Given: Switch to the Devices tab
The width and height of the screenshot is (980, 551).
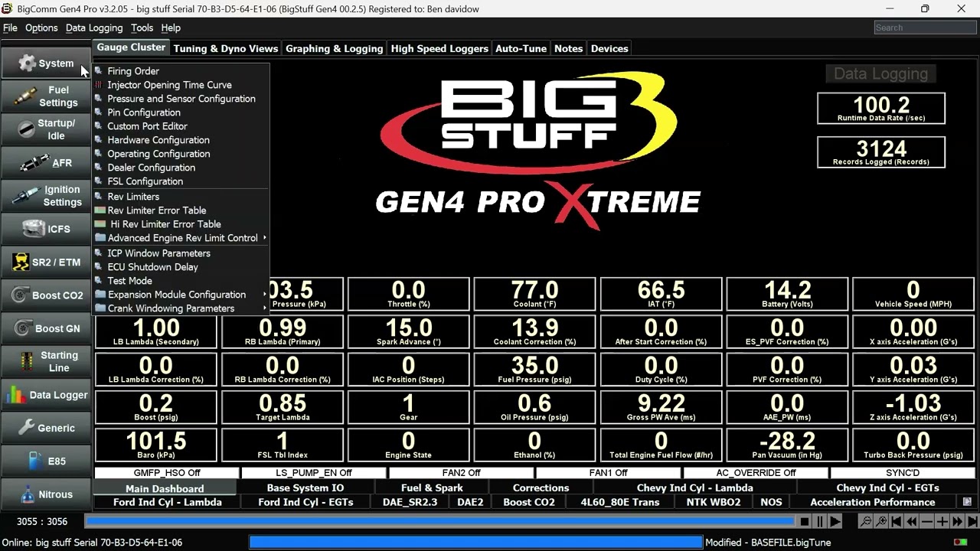Looking at the screenshot, I should pyautogui.click(x=609, y=48).
